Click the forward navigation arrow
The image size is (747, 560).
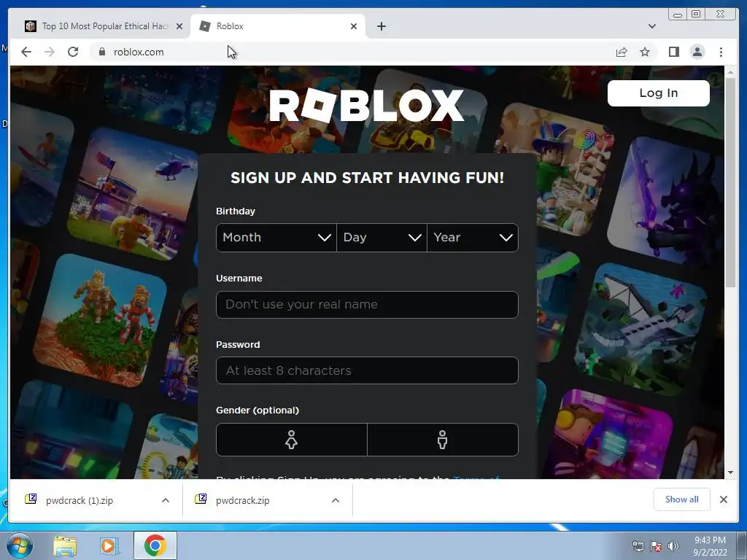click(50, 52)
